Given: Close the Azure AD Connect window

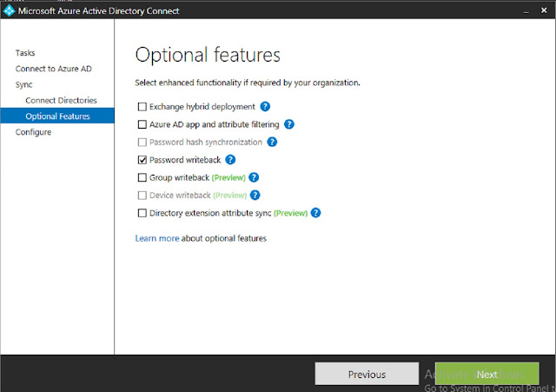Looking at the screenshot, I should pyautogui.click(x=544, y=10).
